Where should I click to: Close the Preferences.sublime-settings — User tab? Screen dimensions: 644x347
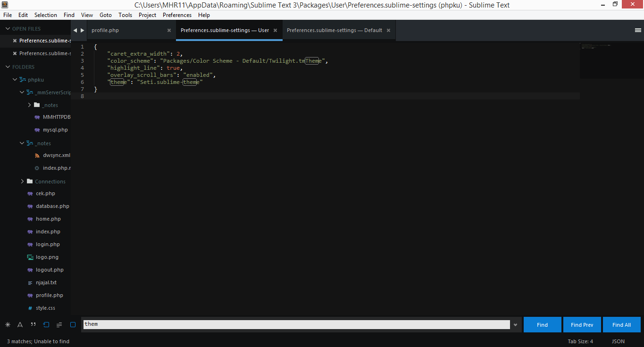click(x=275, y=30)
